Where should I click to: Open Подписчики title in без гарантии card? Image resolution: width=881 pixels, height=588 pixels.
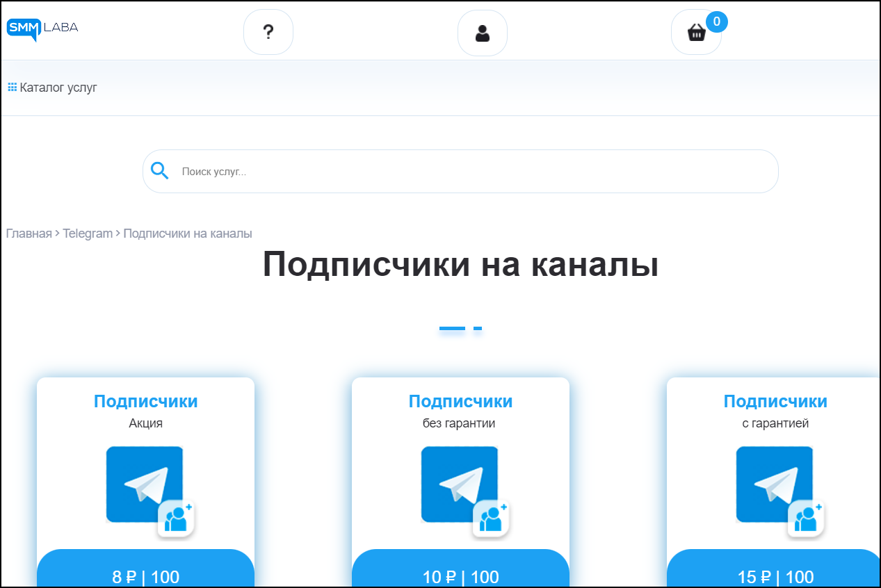click(x=460, y=401)
